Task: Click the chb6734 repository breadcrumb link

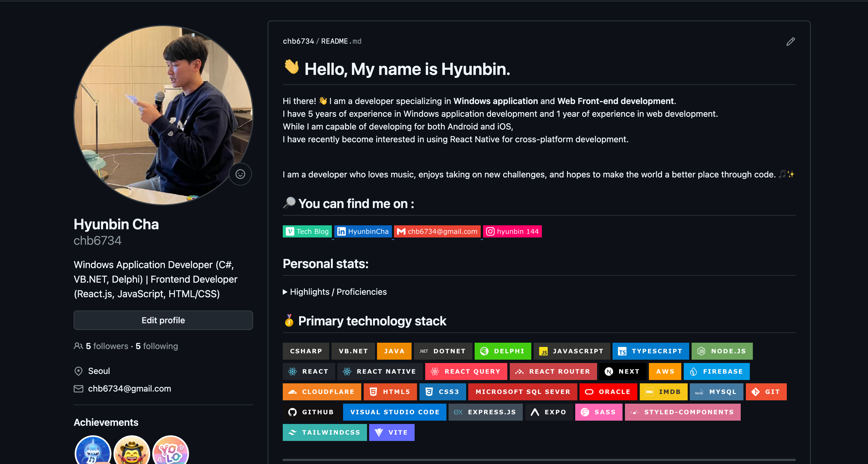Action: click(298, 41)
